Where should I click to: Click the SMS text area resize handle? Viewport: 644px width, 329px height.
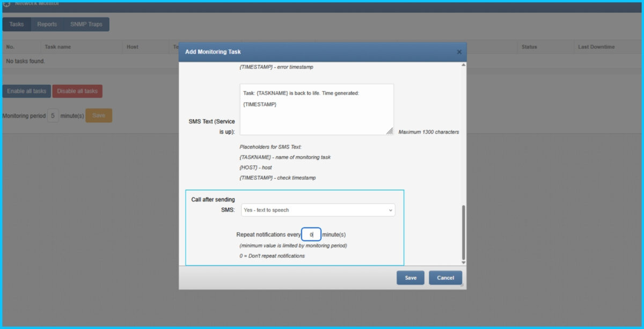390,131
